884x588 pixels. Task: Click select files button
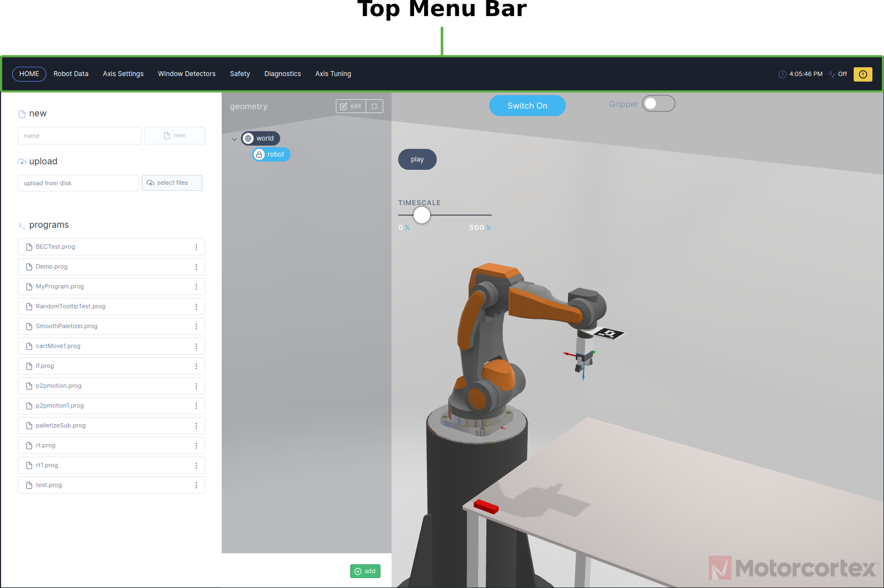172,183
